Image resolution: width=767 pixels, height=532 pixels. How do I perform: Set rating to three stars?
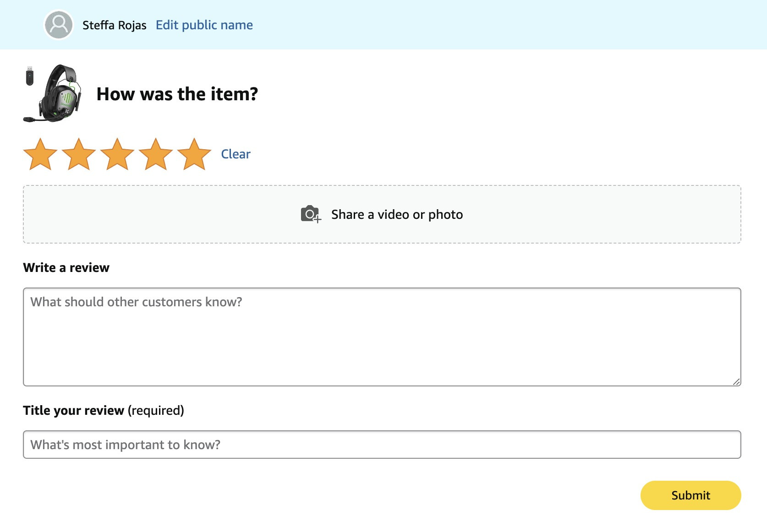tap(117, 154)
